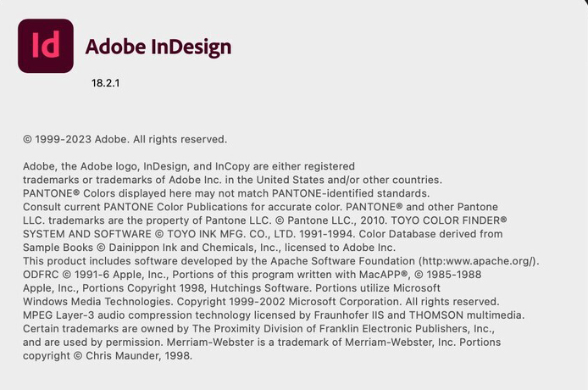Screen dimensions: 588x390
Task: Click the line starting "Adobe, the Adobe logo"
Action: click(x=188, y=166)
